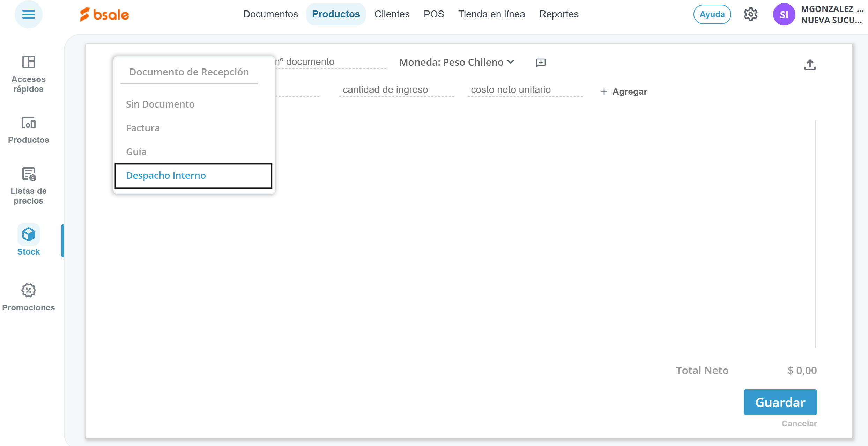Open the Documentos top menu
Image resolution: width=868 pixels, height=446 pixels.
[x=270, y=14]
